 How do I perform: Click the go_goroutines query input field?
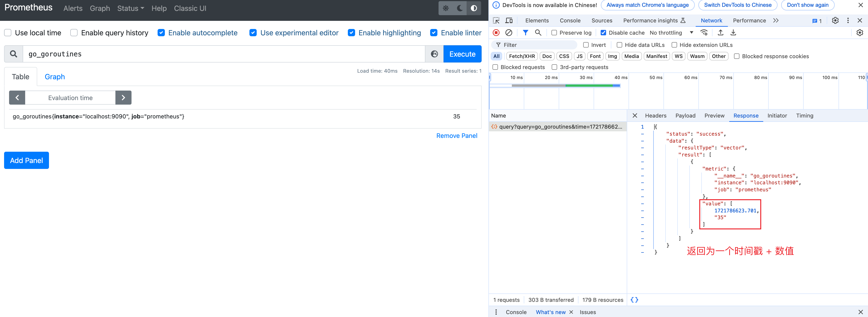point(222,54)
